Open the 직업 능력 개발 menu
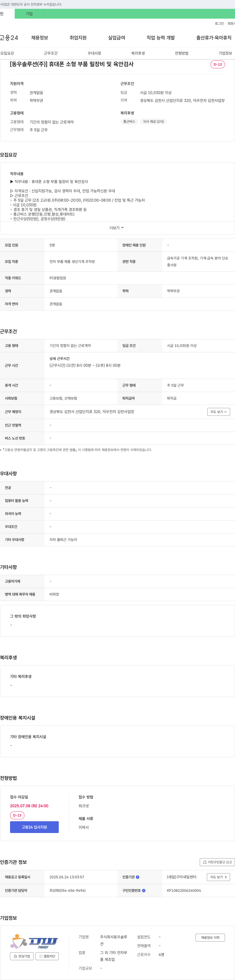The image size is (235, 980). coord(161,38)
